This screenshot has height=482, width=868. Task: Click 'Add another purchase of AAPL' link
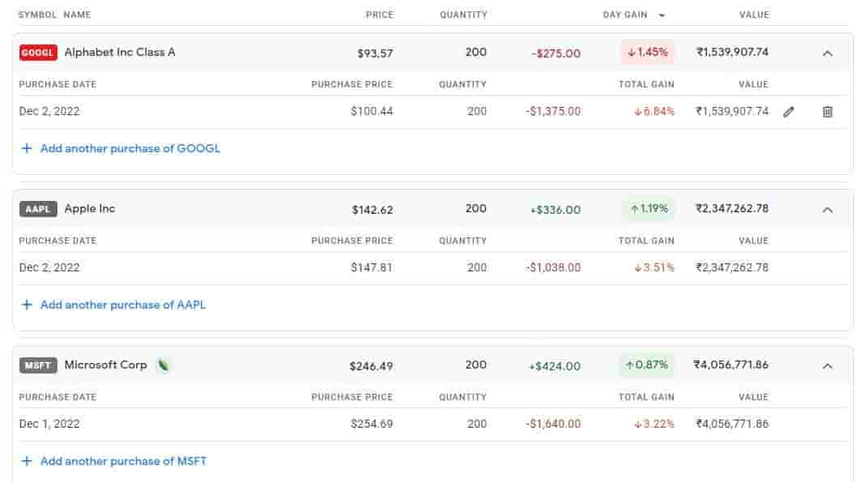coord(123,305)
